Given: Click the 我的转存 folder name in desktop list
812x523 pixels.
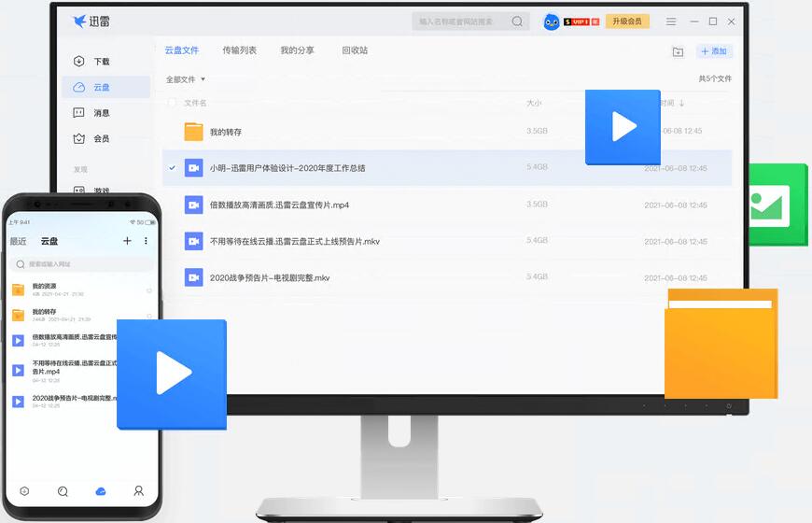Looking at the screenshot, I should (x=225, y=133).
